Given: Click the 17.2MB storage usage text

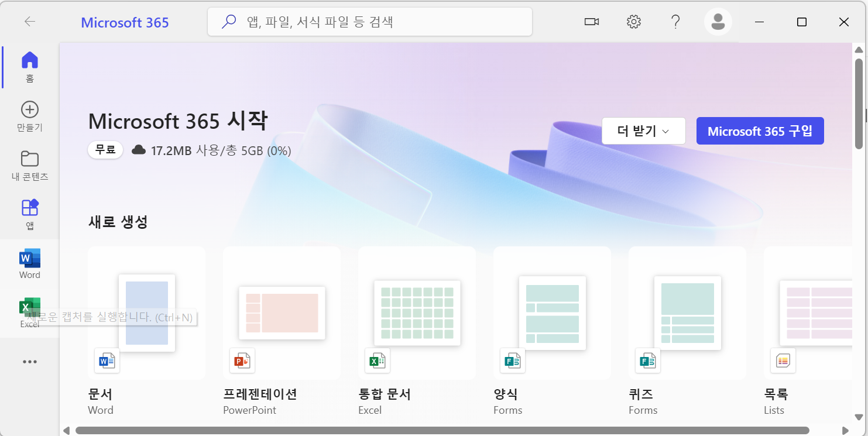Looking at the screenshot, I should coord(221,150).
